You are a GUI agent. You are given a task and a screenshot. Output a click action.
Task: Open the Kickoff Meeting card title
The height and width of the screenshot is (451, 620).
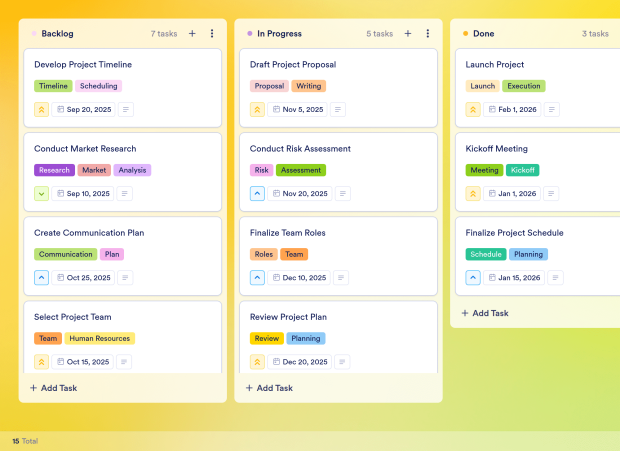pyautogui.click(x=497, y=149)
